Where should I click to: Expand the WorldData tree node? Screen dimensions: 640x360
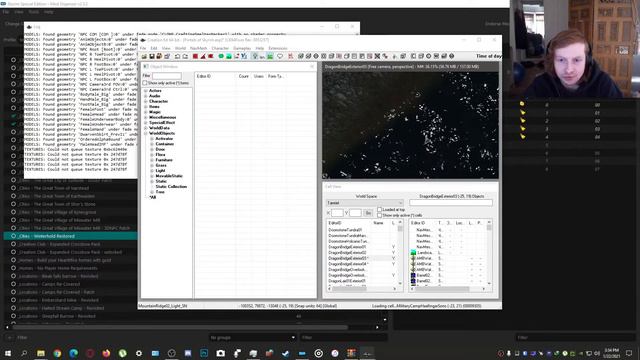pos(146,128)
